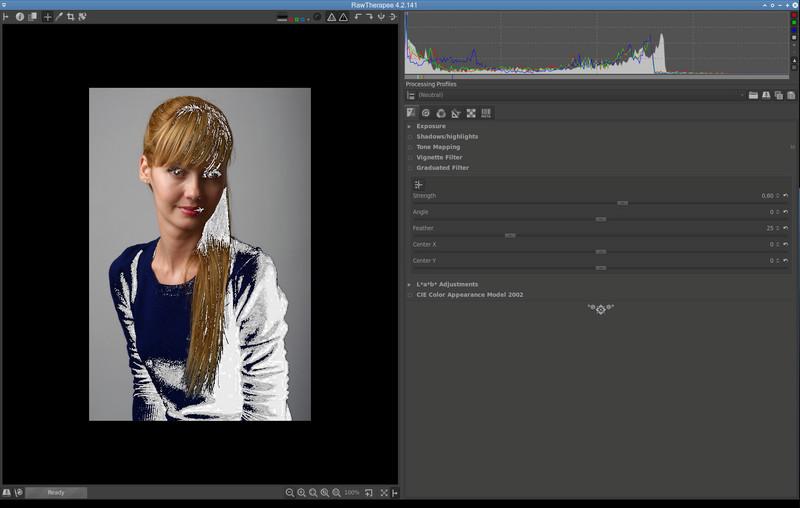Enable the Shadows/highlights tool
Viewport: 800px width, 508px height.
point(410,137)
